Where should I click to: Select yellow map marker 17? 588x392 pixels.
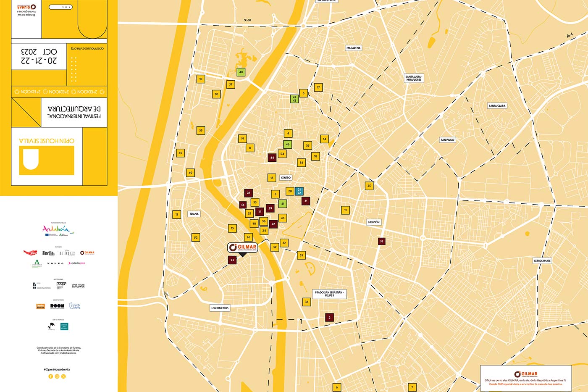point(318,87)
